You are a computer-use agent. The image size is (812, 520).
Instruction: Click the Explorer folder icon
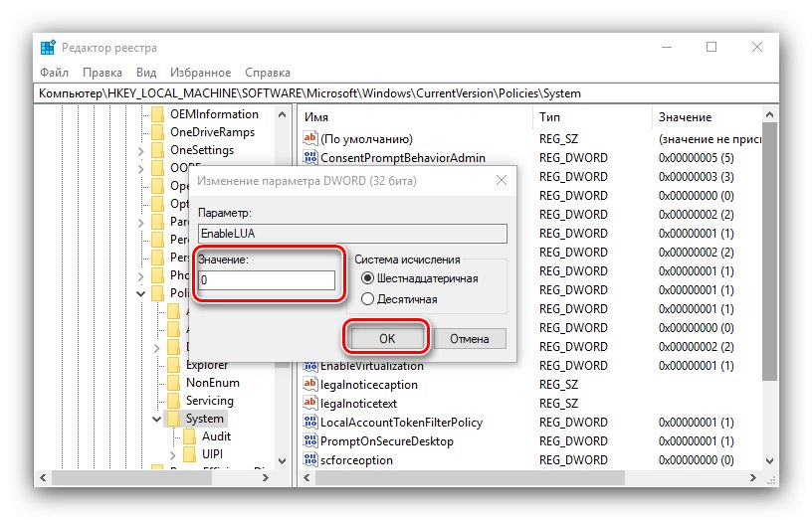pos(173,365)
